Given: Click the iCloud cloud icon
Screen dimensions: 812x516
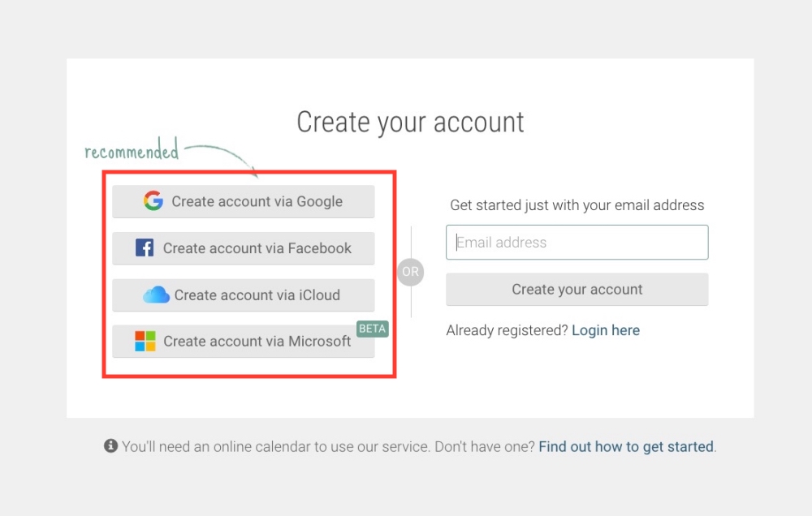Looking at the screenshot, I should [156, 295].
